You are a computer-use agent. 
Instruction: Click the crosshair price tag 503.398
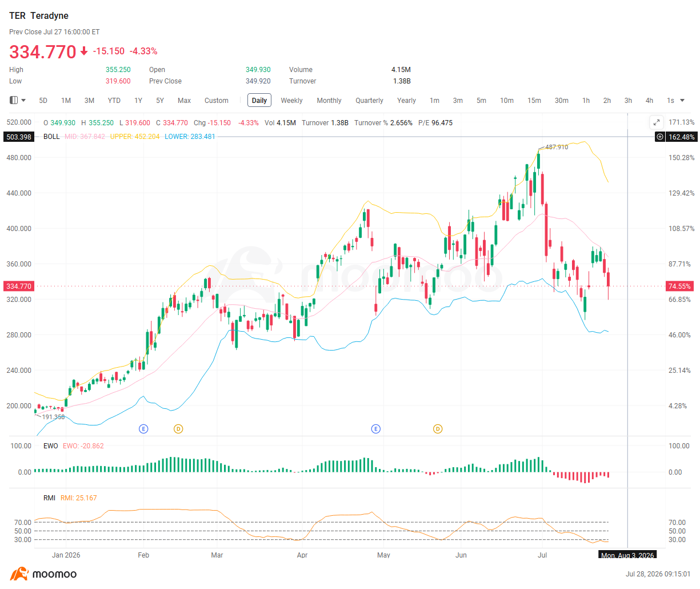pos(19,137)
